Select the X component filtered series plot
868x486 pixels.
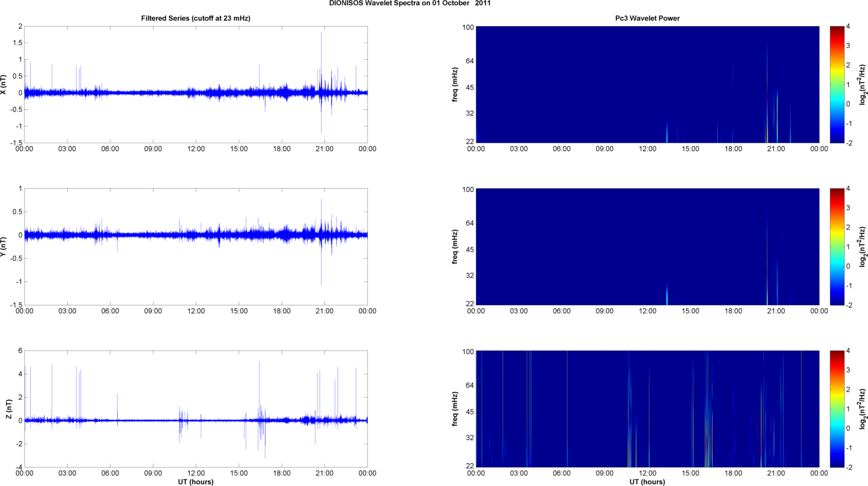[x=196, y=84]
